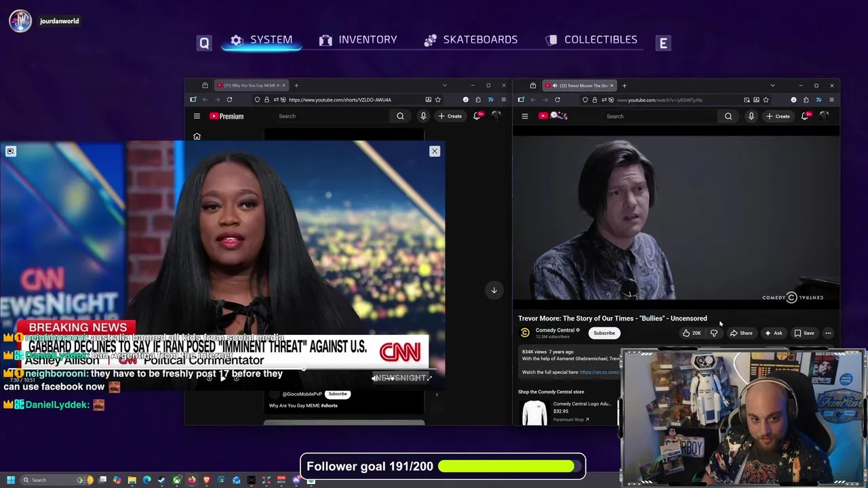Reload the page in the right browser window
868x488 pixels.
[557, 100]
